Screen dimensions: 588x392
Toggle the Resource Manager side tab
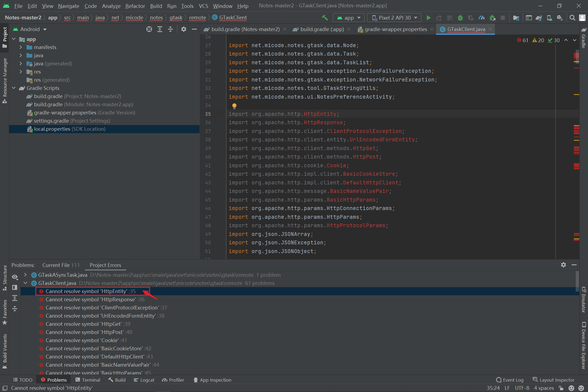pyautogui.click(x=5, y=81)
